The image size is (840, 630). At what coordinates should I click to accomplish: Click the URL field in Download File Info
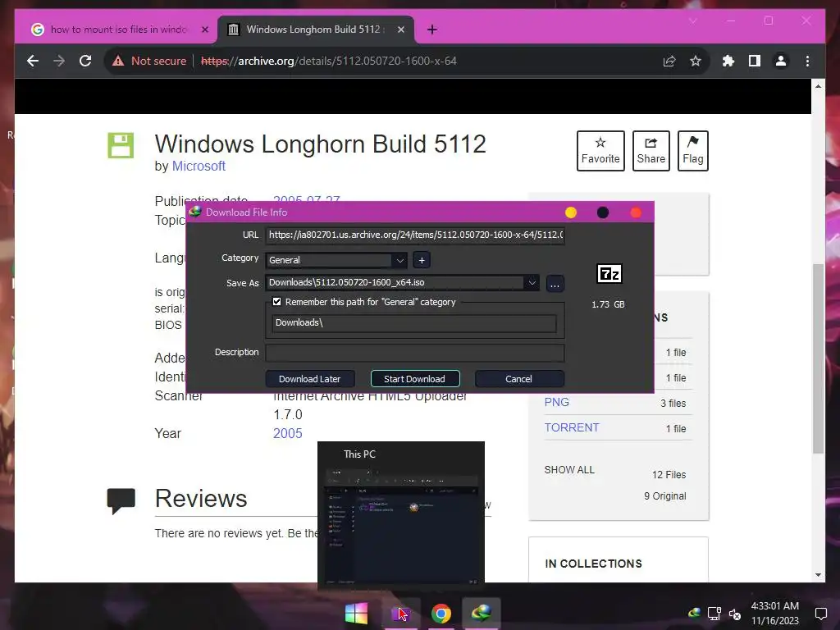coord(414,235)
